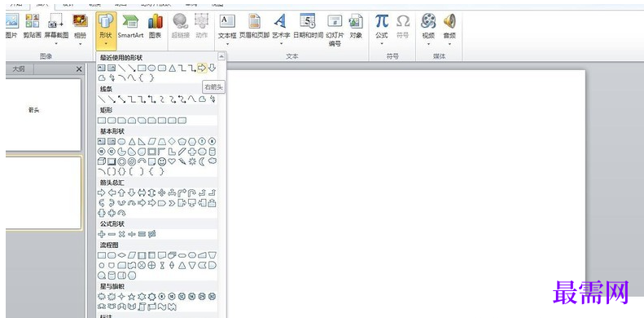Select Donut ring in Basic Shapes
Viewport: 644px width, 318px height.
121,161
